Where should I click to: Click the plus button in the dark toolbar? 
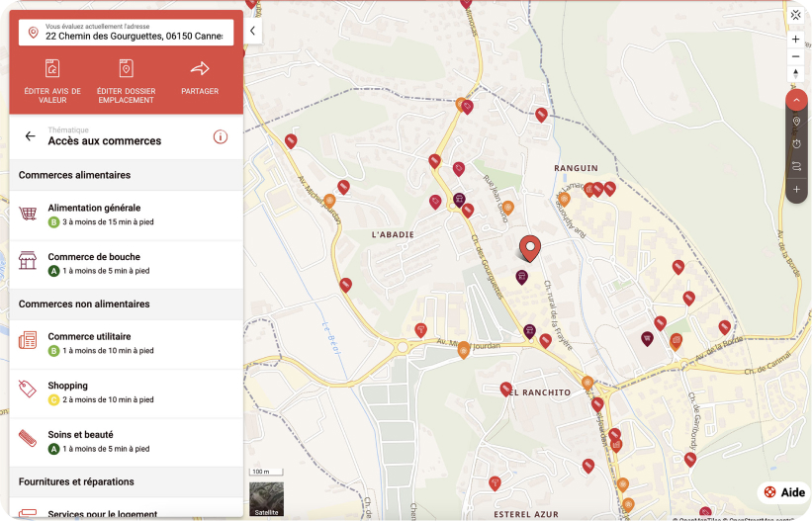pos(796,189)
